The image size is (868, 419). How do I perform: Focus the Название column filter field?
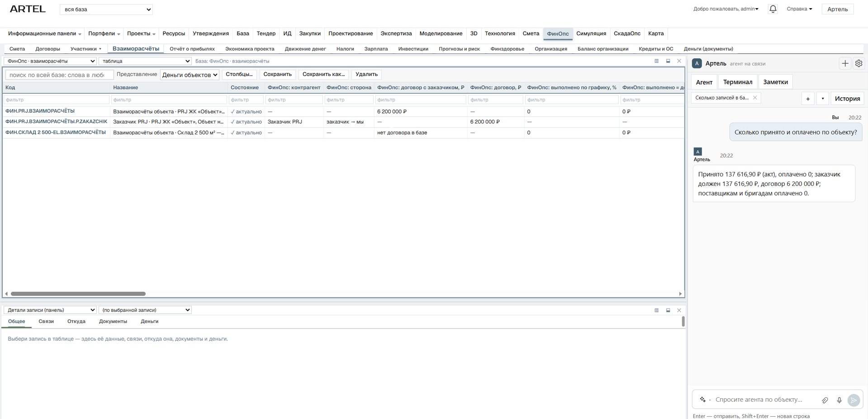click(x=169, y=100)
